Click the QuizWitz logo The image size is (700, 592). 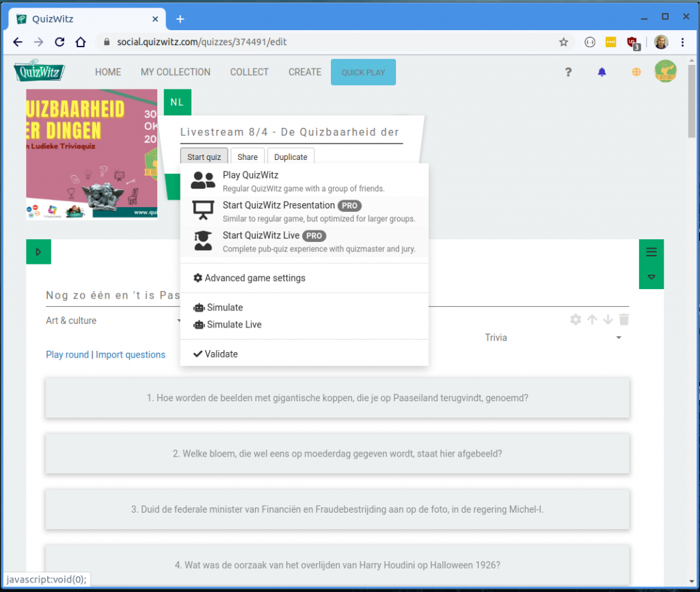[39, 71]
